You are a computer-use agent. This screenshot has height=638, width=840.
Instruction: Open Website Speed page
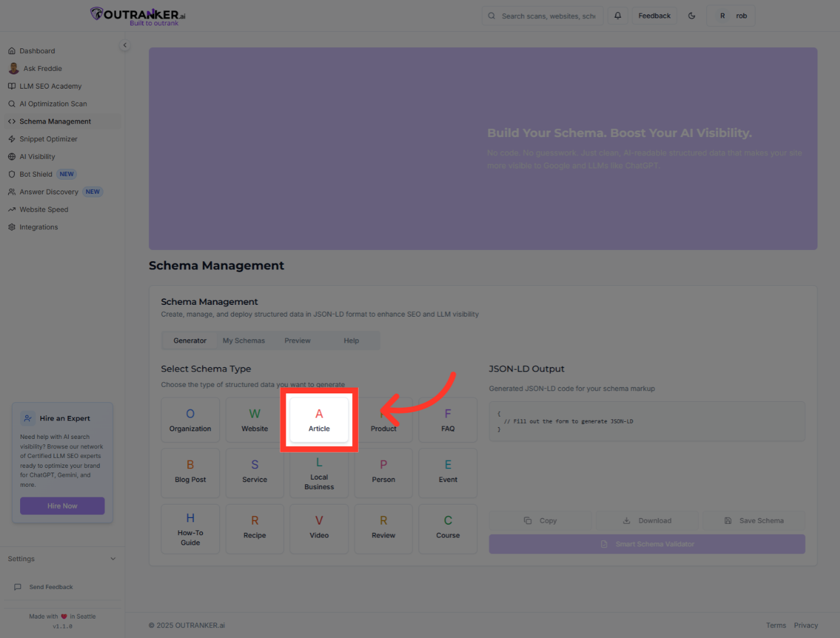click(x=44, y=210)
